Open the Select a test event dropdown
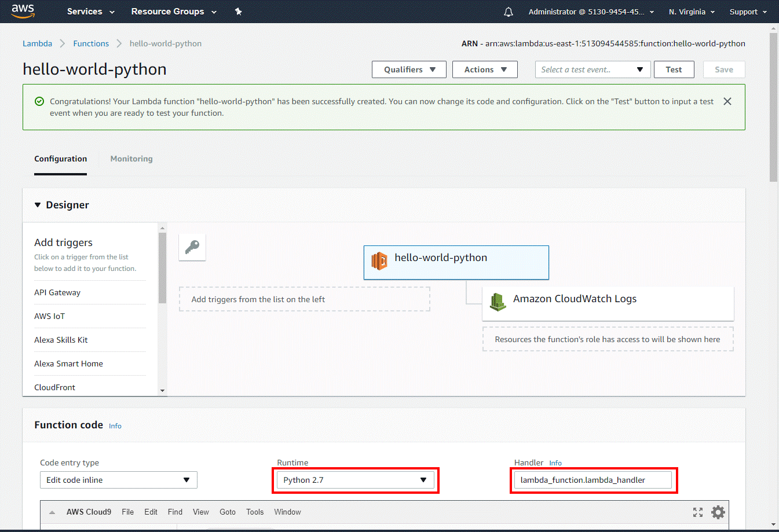 pos(593,69)
